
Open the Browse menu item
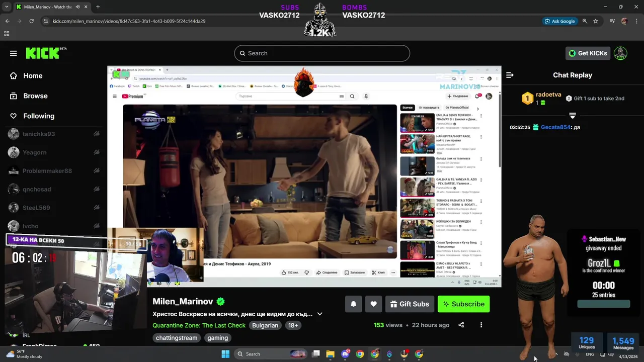coord(35,96)
